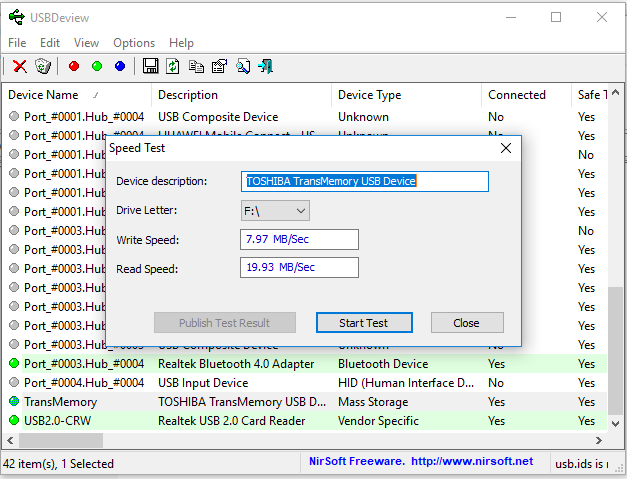Minimize the USBDeview window
Screen dimensions: 627x479
[x=511, y=17]
